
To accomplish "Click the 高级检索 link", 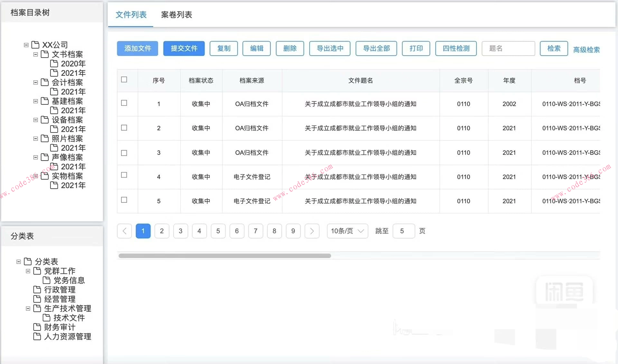I will click(x=587, y=50).
